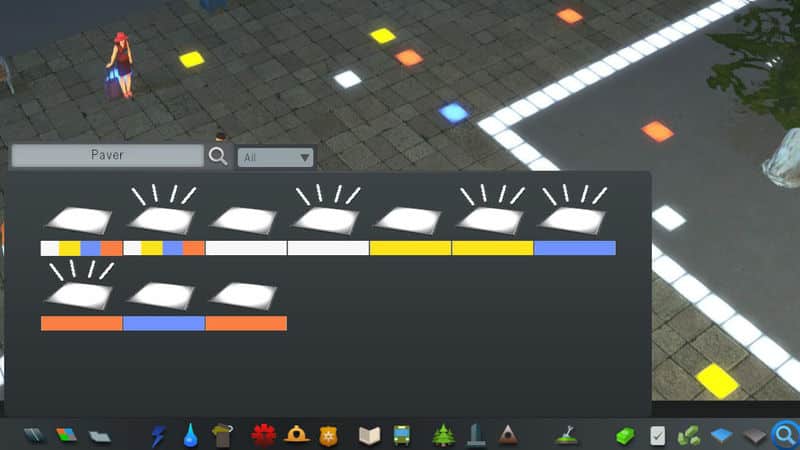
Task: Open the Education book icon
Action: [x=369, y=435]
